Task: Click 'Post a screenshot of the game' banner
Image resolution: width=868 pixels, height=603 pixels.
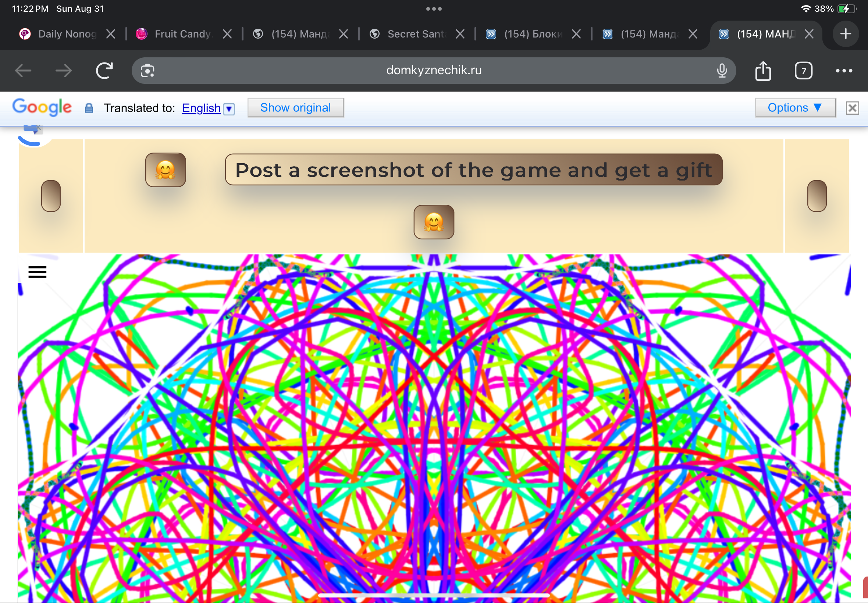Action: click(473, 170)
